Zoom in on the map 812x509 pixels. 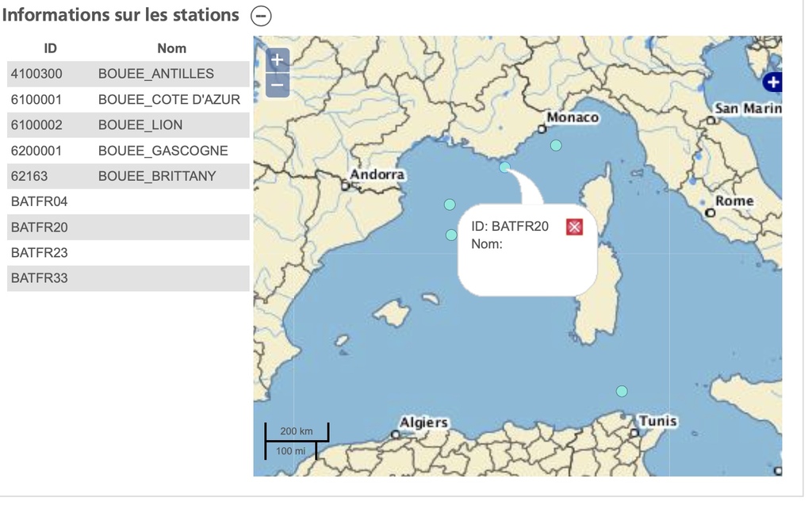pyautogui.click(x=278, y=59)
